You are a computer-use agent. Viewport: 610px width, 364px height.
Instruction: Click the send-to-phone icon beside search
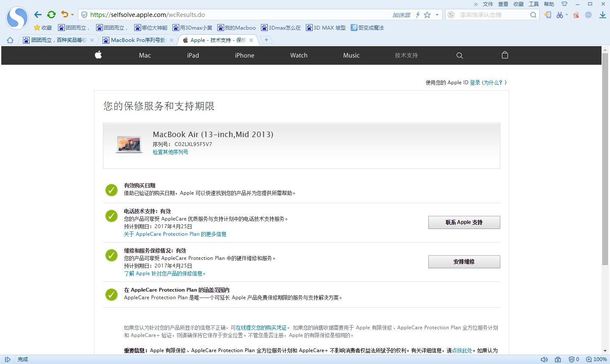coord(548,14)
